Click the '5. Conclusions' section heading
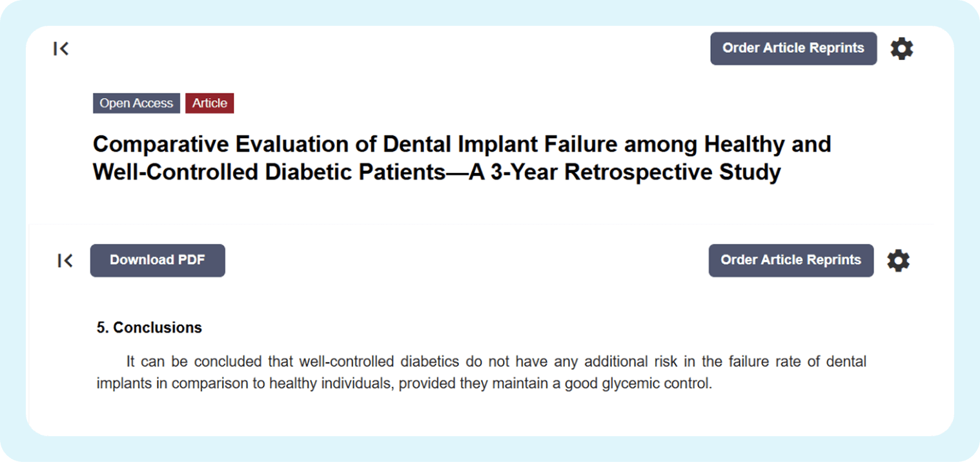 click(x=148, y=327)
